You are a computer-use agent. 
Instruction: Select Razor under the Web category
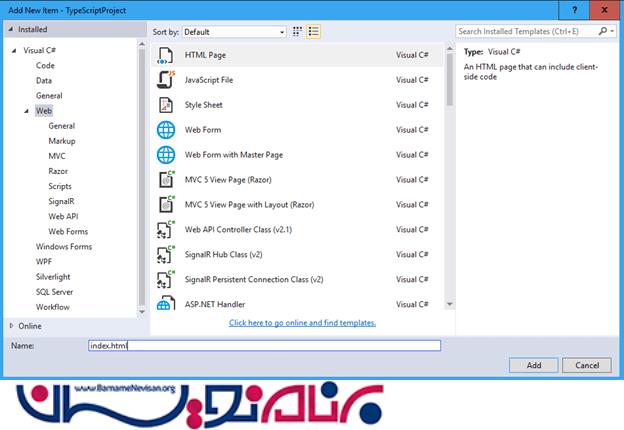(x=58, y=171)
